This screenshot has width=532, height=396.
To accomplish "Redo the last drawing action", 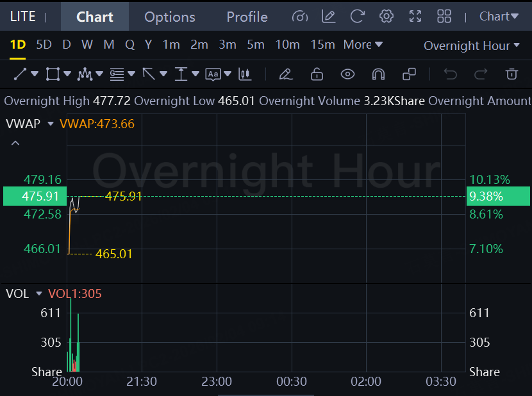I will coord(481,74).
